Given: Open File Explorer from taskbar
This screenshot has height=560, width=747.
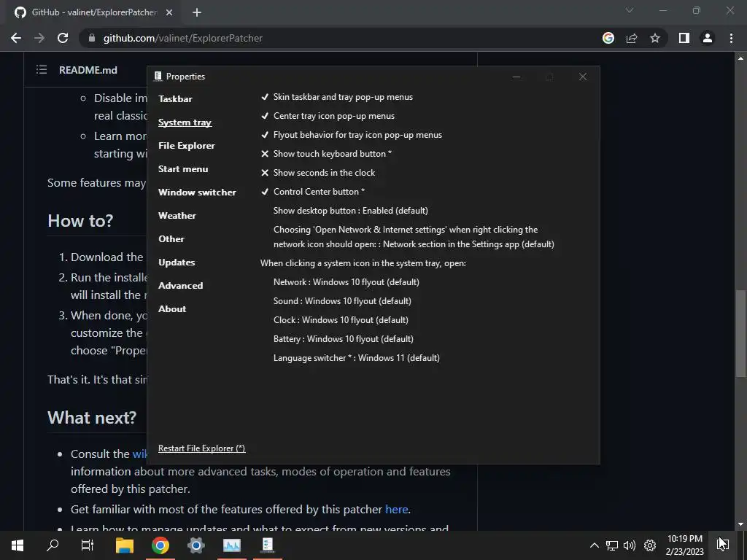Looking at the screenshot, I should point(125,545).
